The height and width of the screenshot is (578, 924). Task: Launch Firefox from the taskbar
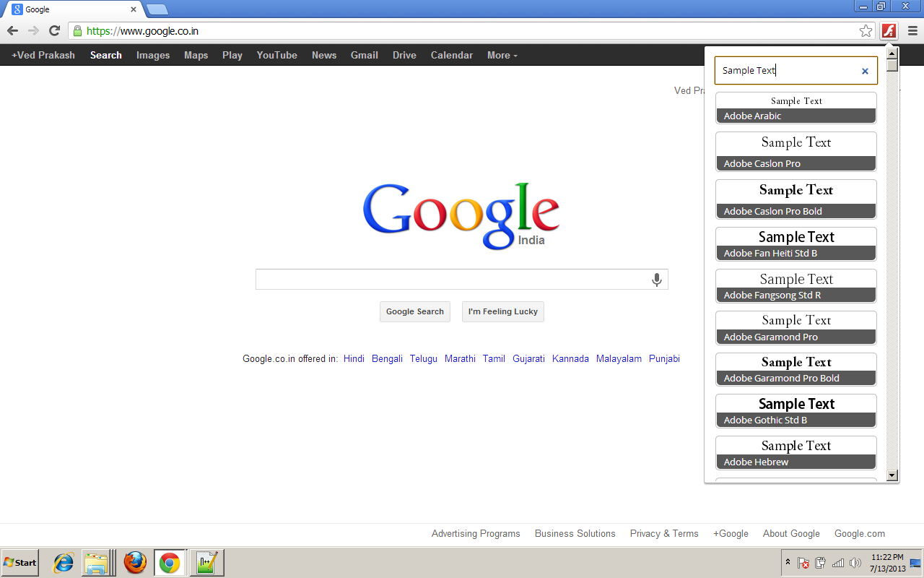coord(135,562)
